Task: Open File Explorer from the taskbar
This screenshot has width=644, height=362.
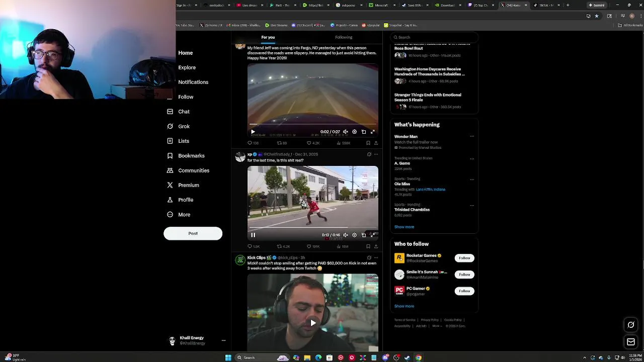Action: pyautogui.click(x=307, y=357)
